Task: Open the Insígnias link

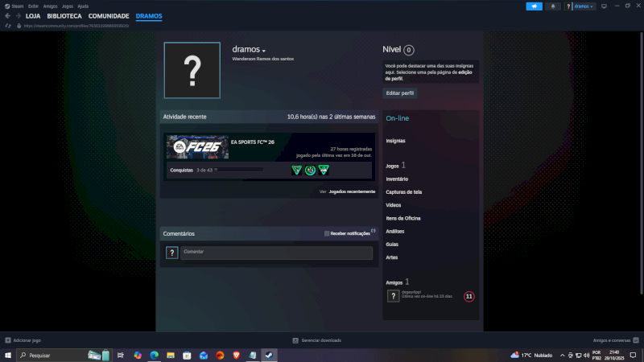Action: (395, 141)
